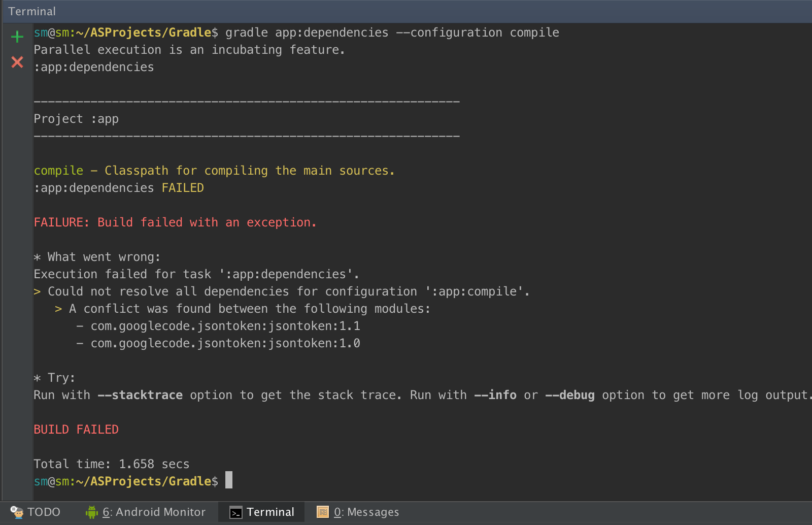Click the FAILURE: Build failed with an exception line
The width and height of the screenshot is (812, 525).
tap(175, 222)
